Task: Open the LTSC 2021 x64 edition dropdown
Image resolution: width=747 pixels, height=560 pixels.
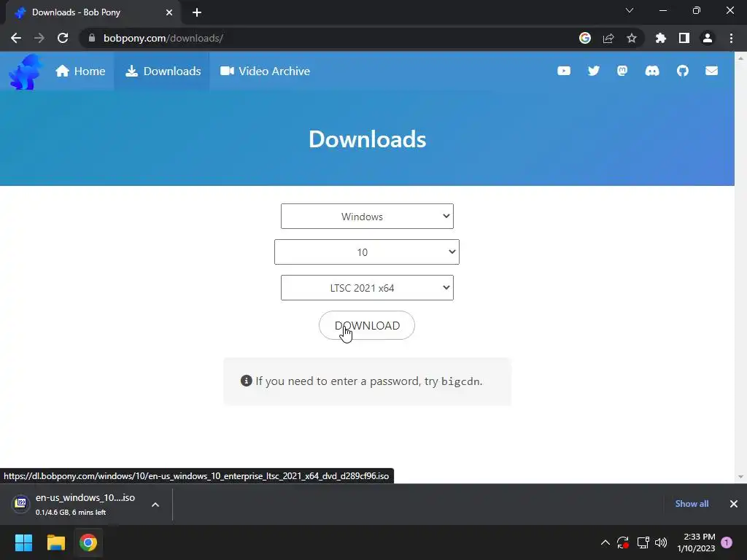Action: pos(367,287)
